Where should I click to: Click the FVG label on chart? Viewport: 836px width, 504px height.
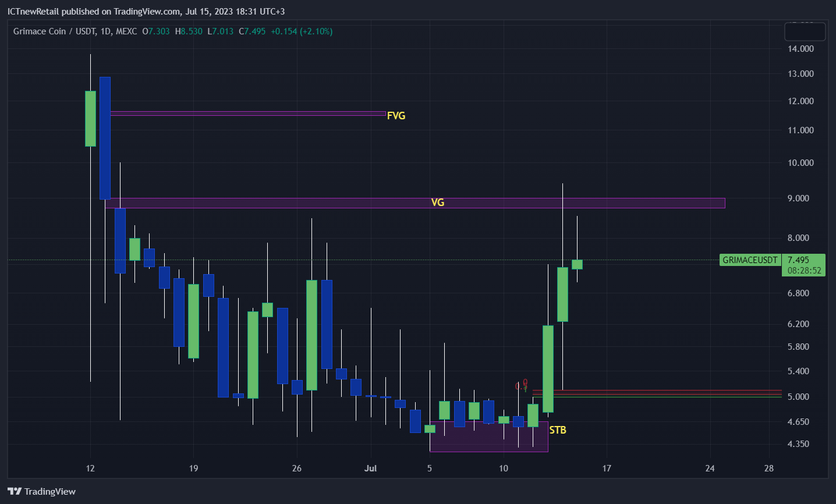click(396, 116)
